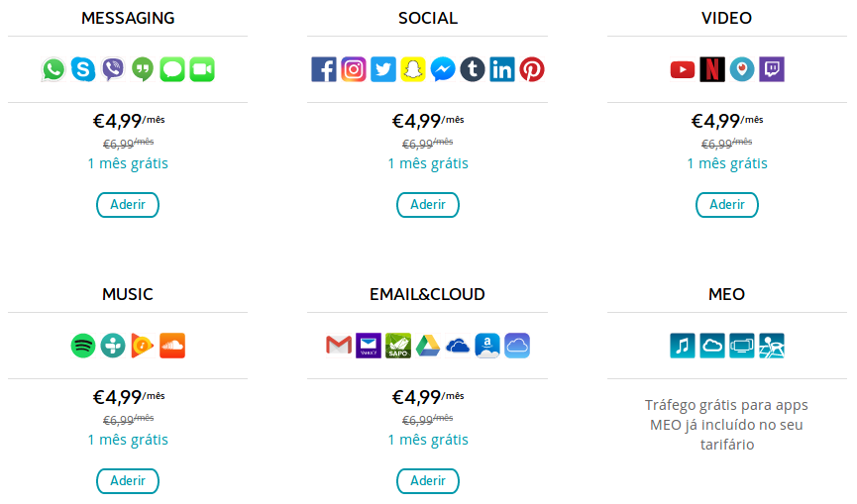Click the Netflix icon under Video
Screen dimensions: 857x504
coord(712,69)
